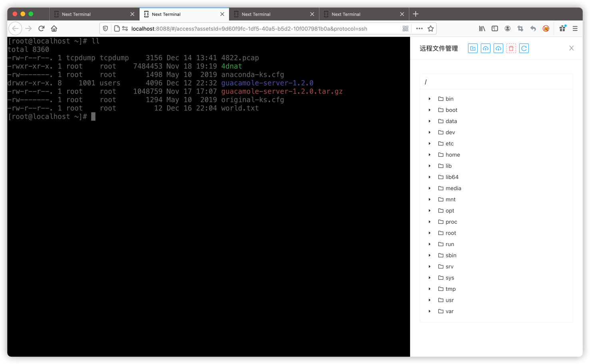Bookmark the page with the star icon
Viewport: 590px width, 364px height.
[x=431, y=28]
